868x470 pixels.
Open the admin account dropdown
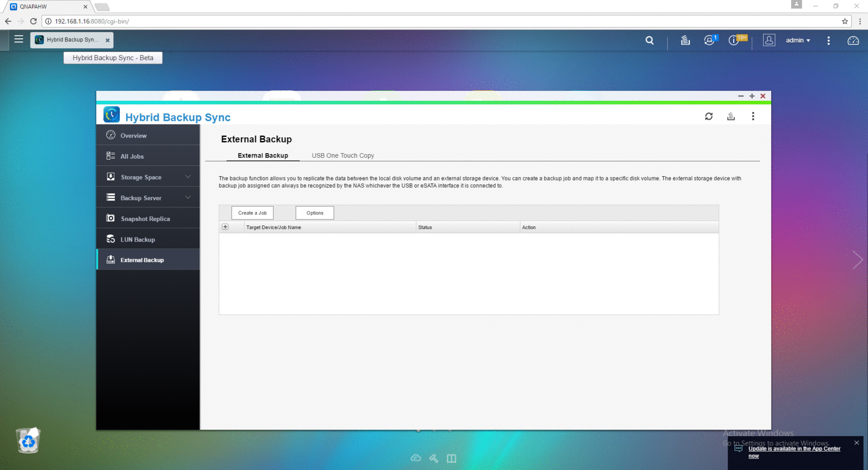798,40
